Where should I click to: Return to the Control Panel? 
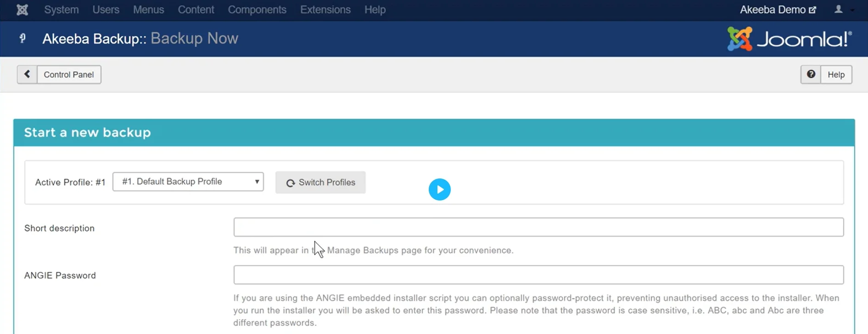point(69,74)
